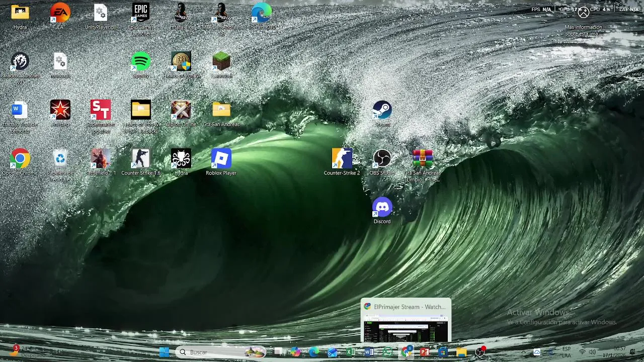
Task: Click the Buscar taskbar search box
Action: (x=221, y=352)
